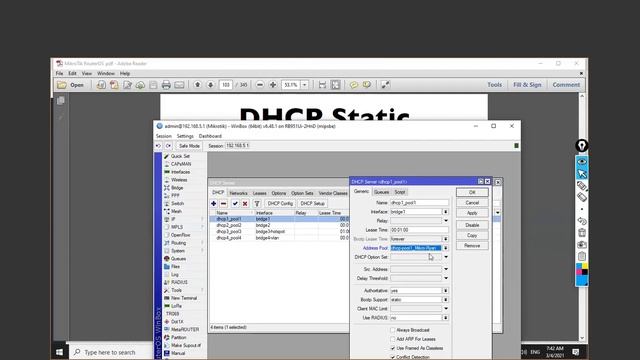Click the WinBox undo arrow icon

[158, 146]
